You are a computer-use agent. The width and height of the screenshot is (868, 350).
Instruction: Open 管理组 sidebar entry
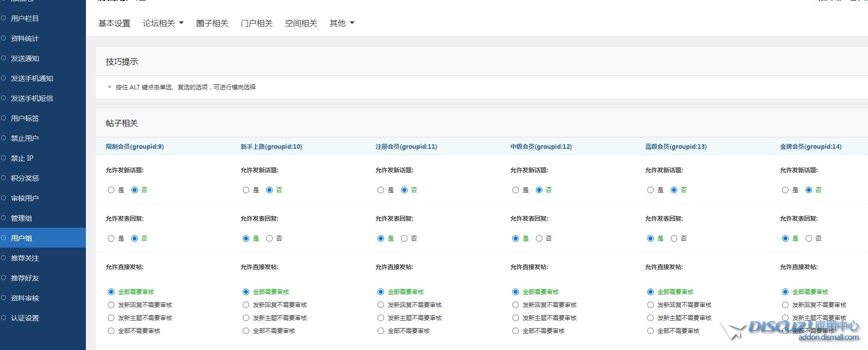(21, 218)
